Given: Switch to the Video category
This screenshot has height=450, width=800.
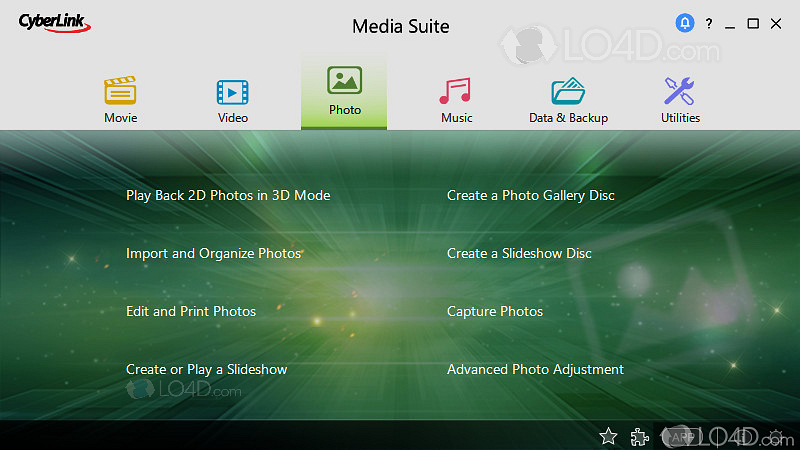Looking at the screenshot, I should click(x=233, y=102).
